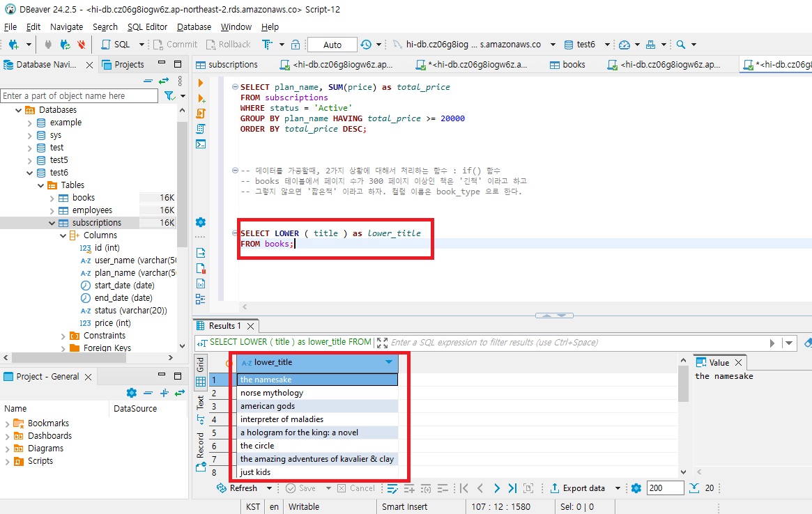Expand the test5 database node

tap(29, 160)
